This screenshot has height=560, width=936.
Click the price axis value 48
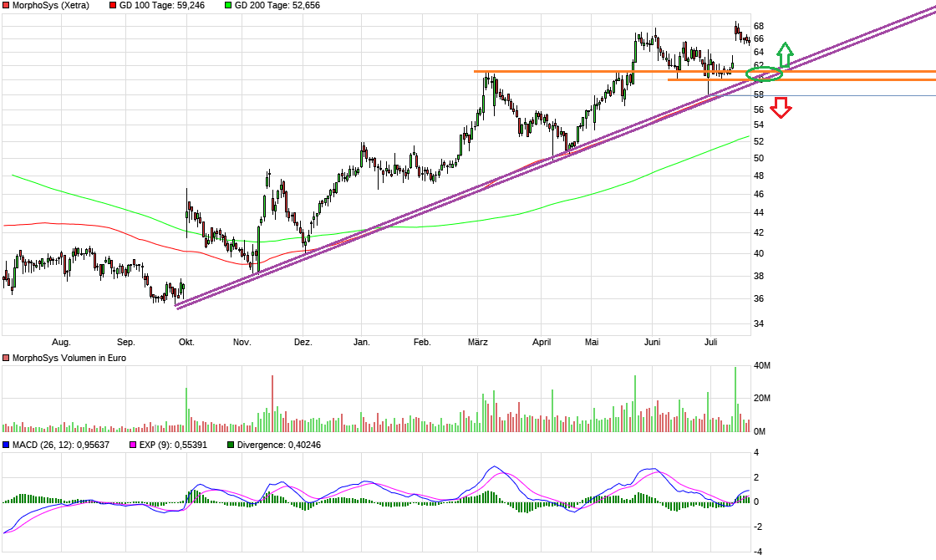click(759, 176)
